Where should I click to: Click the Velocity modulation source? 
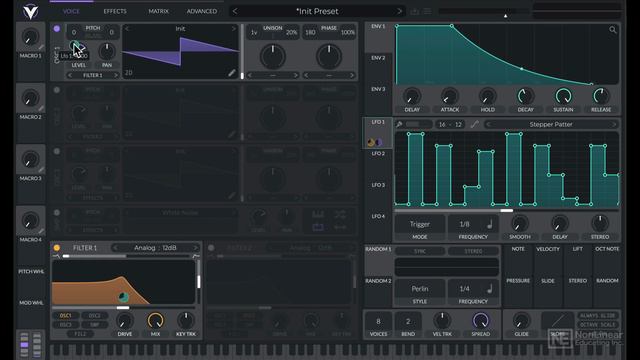[548, 261]
